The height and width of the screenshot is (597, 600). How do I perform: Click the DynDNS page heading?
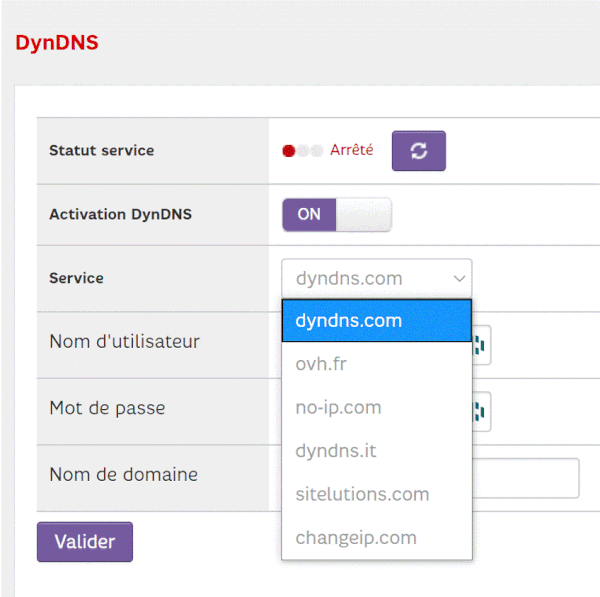click(57, 43)
